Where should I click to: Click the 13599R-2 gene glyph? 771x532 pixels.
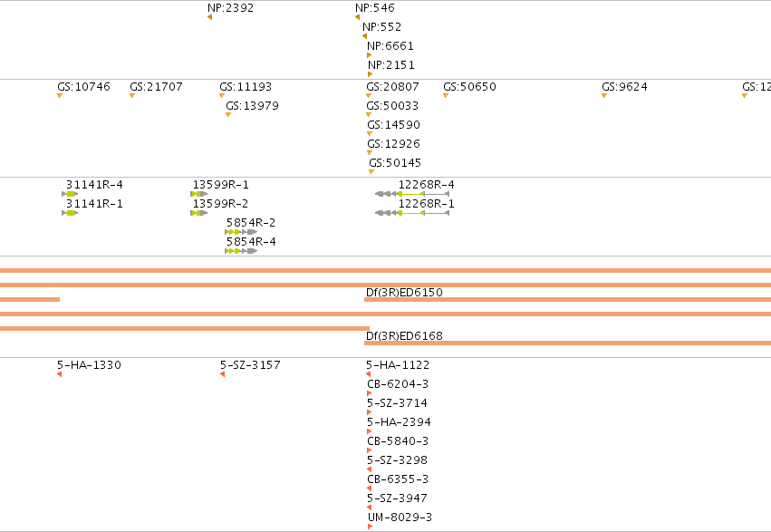click(x=198, y=213)
